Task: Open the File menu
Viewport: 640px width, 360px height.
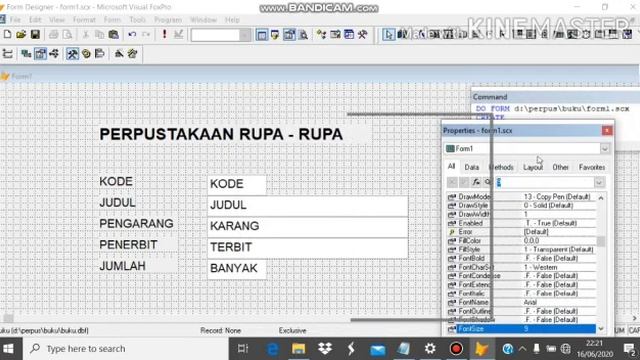Action: tap(15, 20)
